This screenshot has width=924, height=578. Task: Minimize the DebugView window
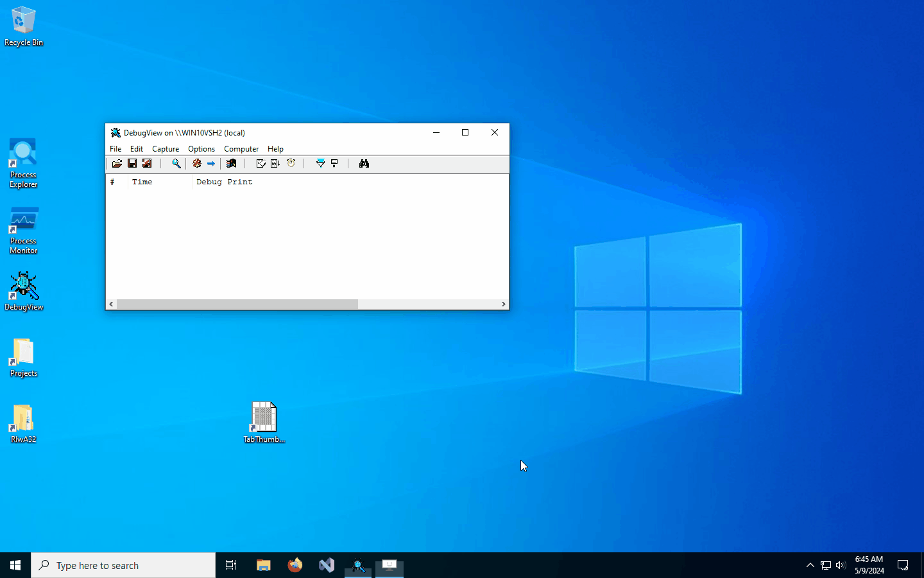(x=436, y=133)
